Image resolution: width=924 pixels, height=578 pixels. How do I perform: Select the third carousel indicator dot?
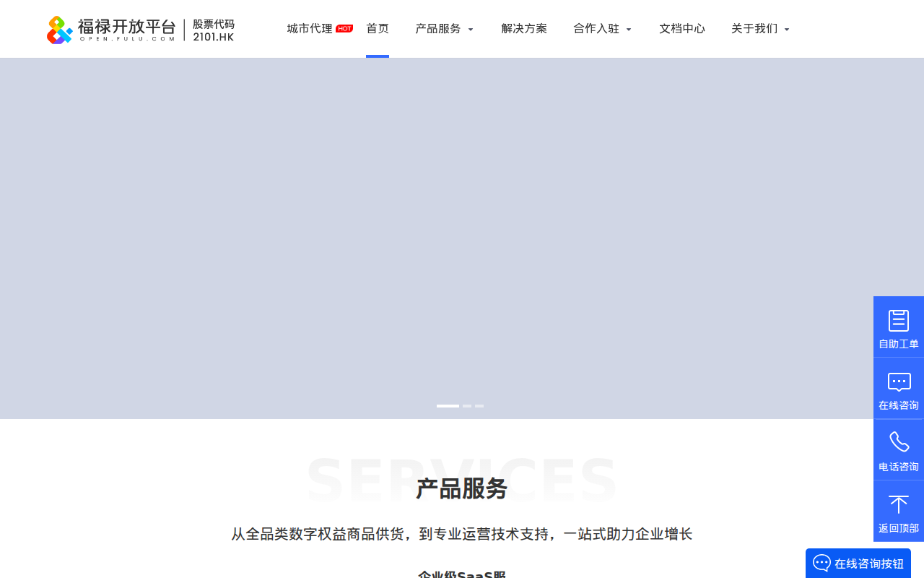pos(479,406)
